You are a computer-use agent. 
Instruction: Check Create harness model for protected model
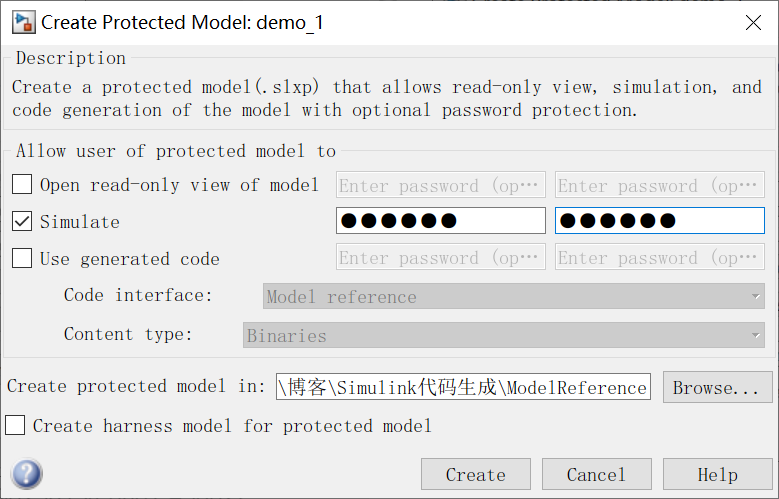pos(15,425)
